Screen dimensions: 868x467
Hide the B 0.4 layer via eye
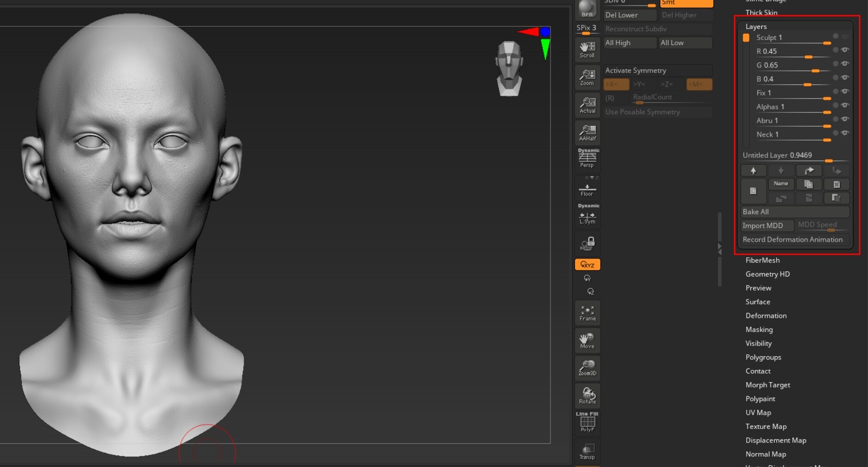[845, 78]
